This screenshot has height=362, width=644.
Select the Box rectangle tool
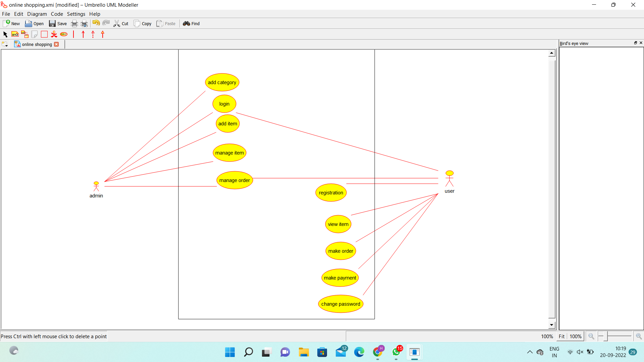point(44,34)
